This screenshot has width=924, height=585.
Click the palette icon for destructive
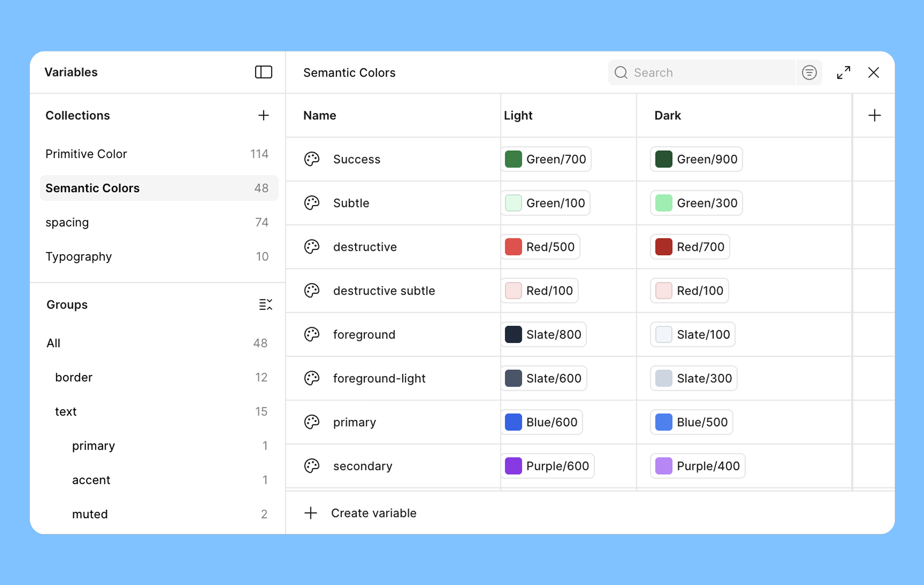point(312,247)
